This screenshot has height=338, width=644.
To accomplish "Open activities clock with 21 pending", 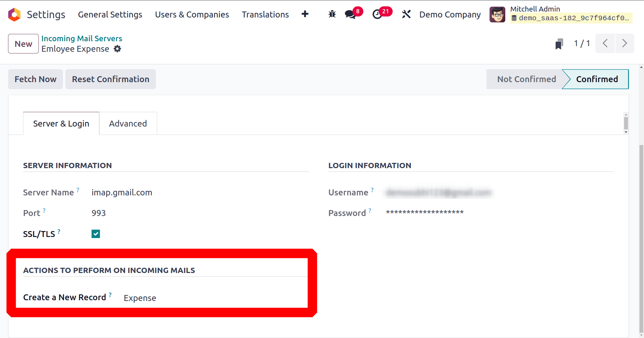I will coord(382,13).
